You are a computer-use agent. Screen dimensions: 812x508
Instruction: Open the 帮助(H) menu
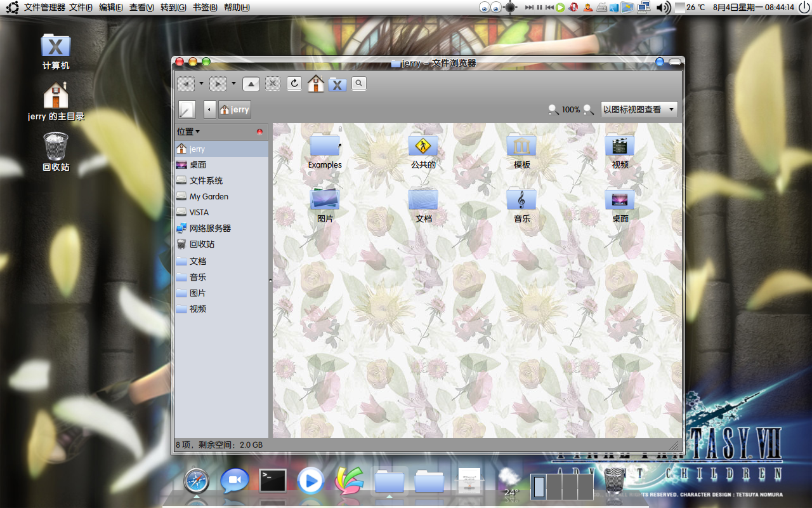point(237,8)
